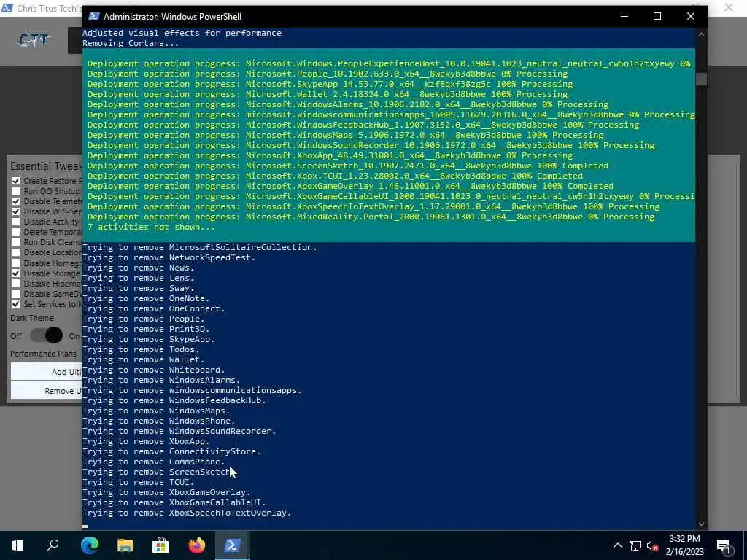Click 'Trying to remove NetworkSpeedTest.' line
Screen dimensions: 747x560
[169, 257]
